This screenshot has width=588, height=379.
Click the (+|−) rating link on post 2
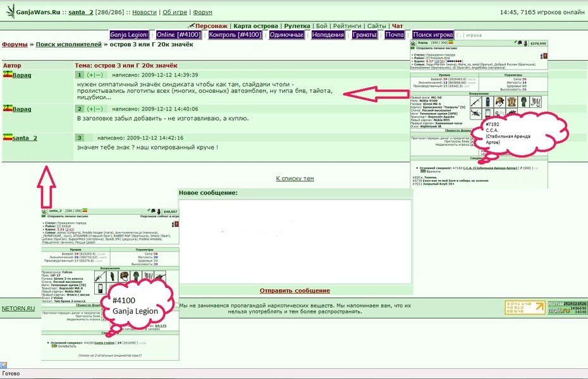point(94,109)
